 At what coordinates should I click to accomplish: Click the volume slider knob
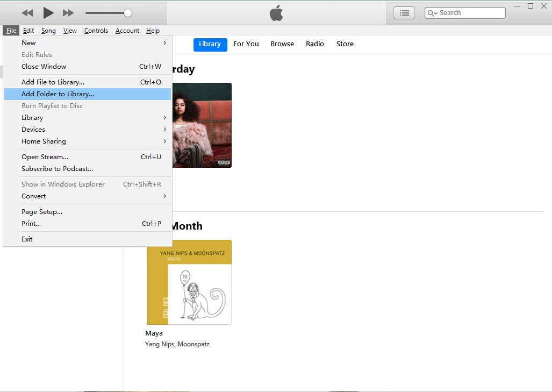coord(128,13)
